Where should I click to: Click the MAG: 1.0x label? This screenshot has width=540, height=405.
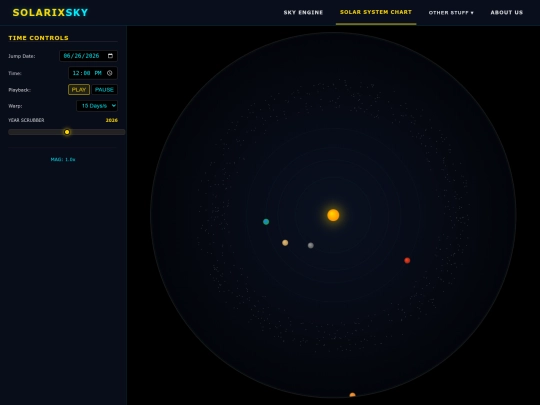pos(63,159)
